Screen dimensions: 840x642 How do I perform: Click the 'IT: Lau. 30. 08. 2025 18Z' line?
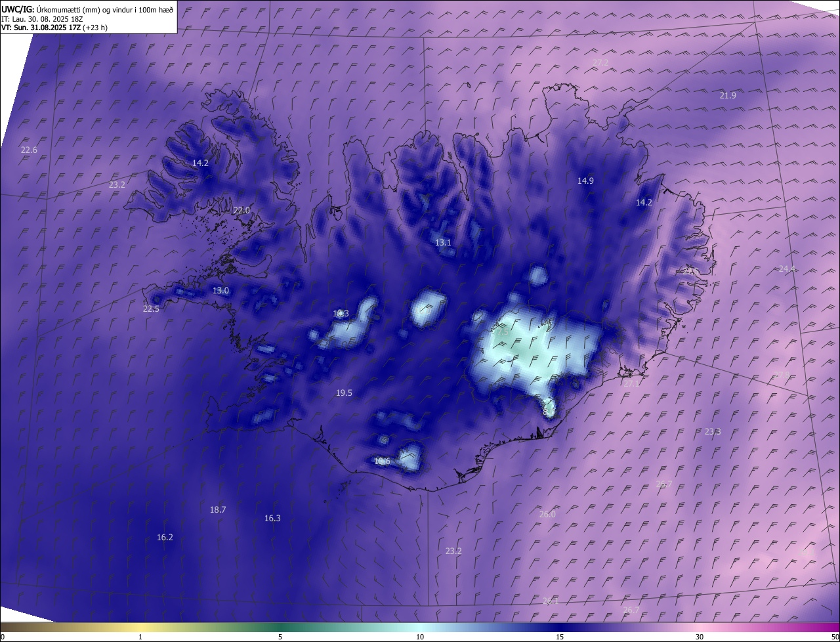pos(42,19)
